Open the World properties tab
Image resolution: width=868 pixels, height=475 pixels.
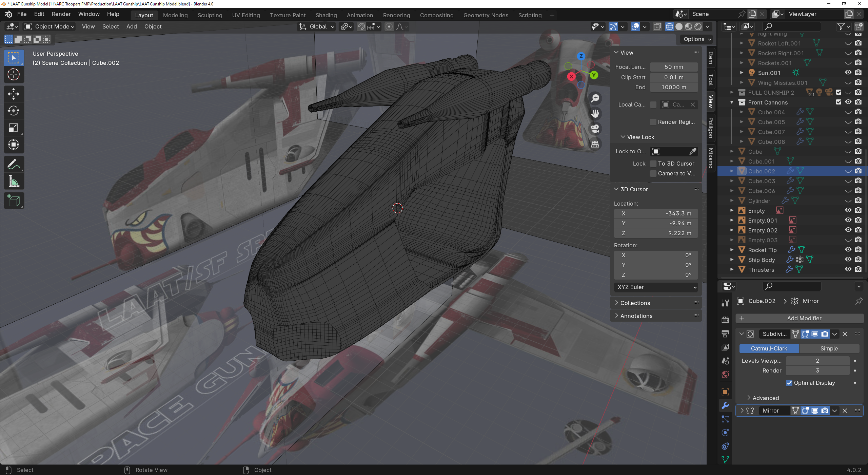click(x=725, y=375)
